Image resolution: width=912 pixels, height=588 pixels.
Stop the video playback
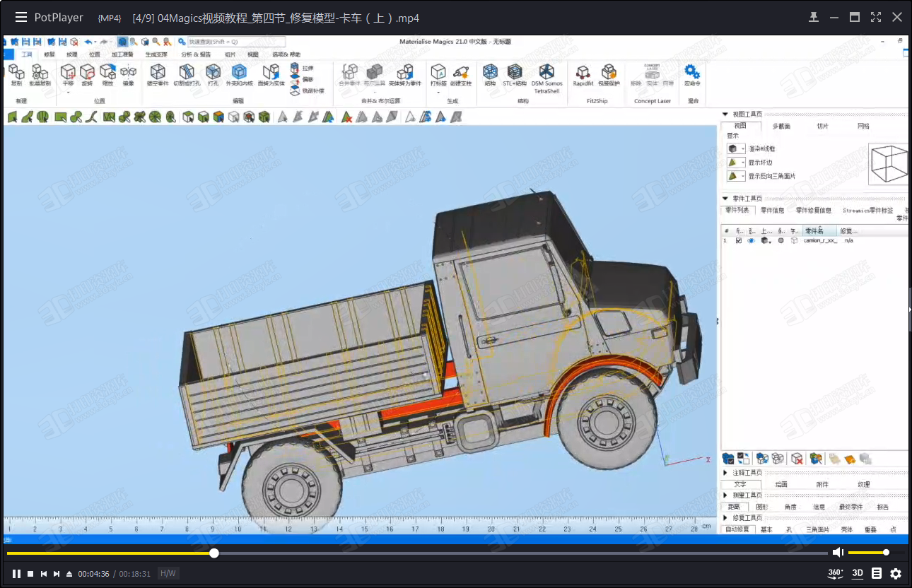point(30,574)
